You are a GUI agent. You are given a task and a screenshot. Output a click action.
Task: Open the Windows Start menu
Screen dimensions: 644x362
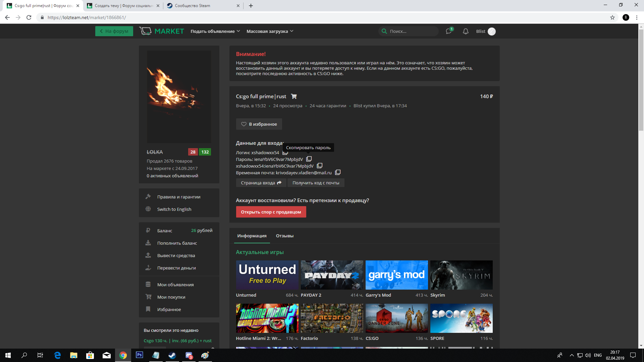[x=8, y=355]
